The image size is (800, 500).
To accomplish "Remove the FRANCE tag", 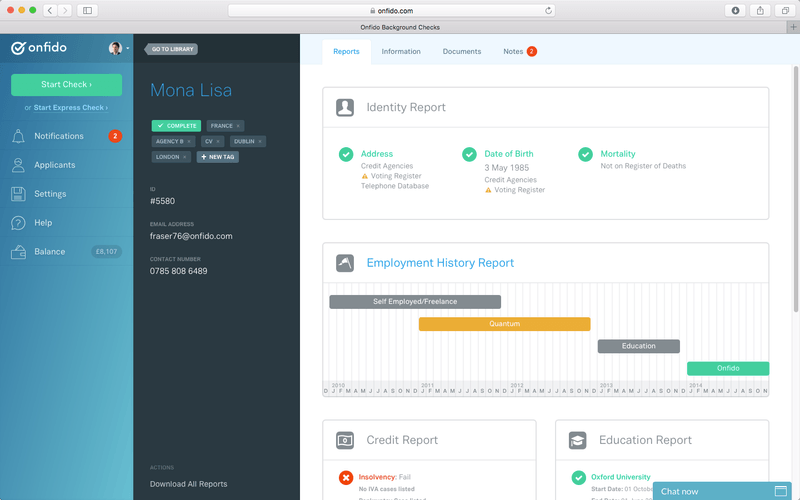I will tap(238, 126).
